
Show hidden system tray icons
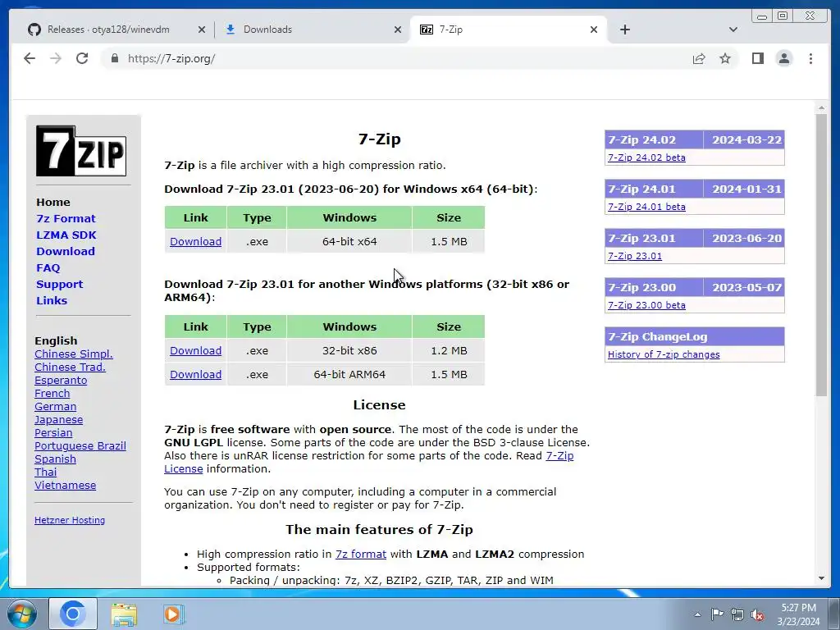[x=697, y=614]
